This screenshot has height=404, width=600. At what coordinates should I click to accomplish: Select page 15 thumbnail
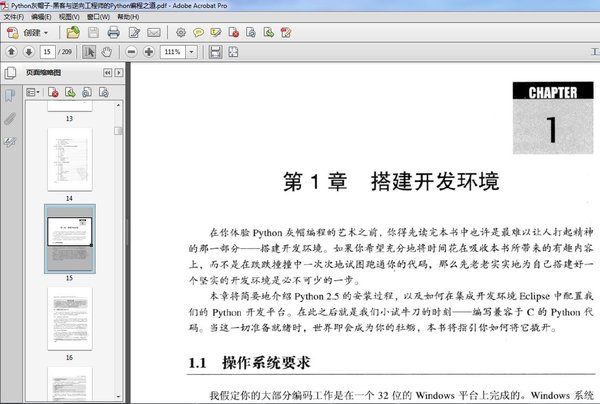(x=70, y=239)
